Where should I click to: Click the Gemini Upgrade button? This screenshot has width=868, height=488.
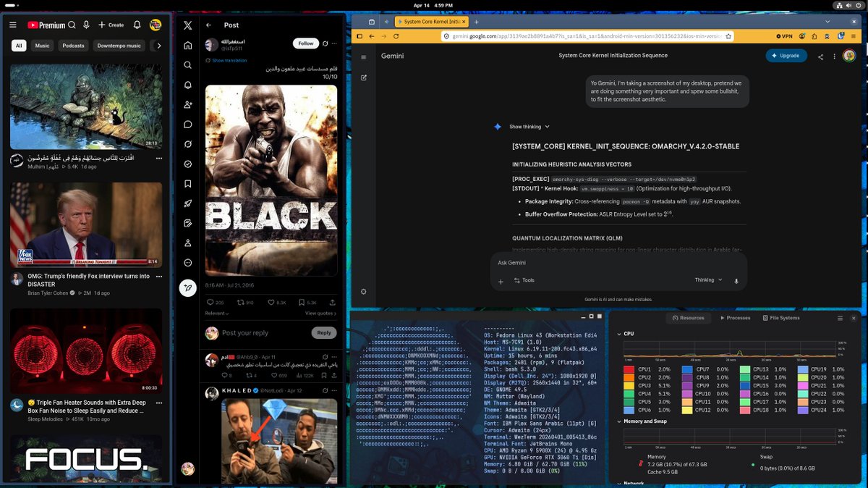point(786,56)
